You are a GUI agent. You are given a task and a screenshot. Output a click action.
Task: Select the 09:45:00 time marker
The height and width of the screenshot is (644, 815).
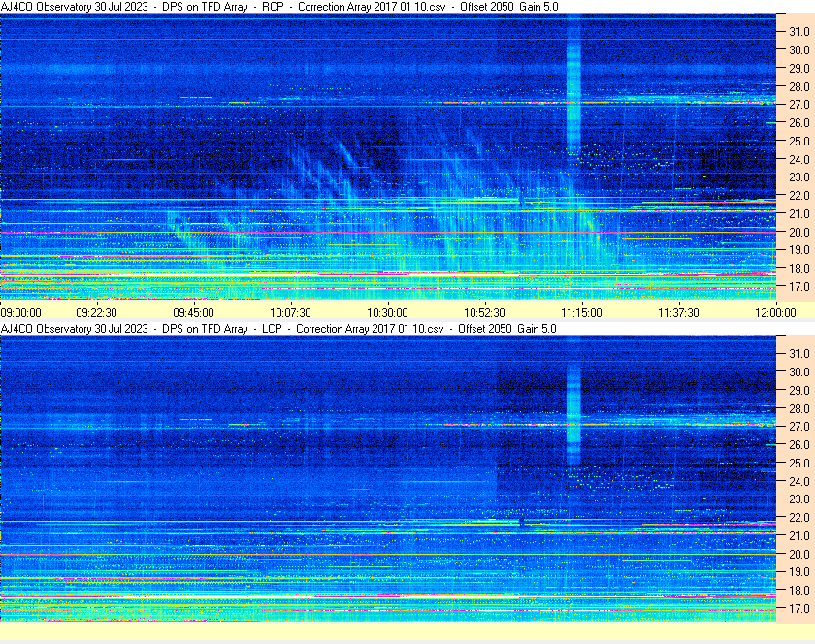point(194,312)
